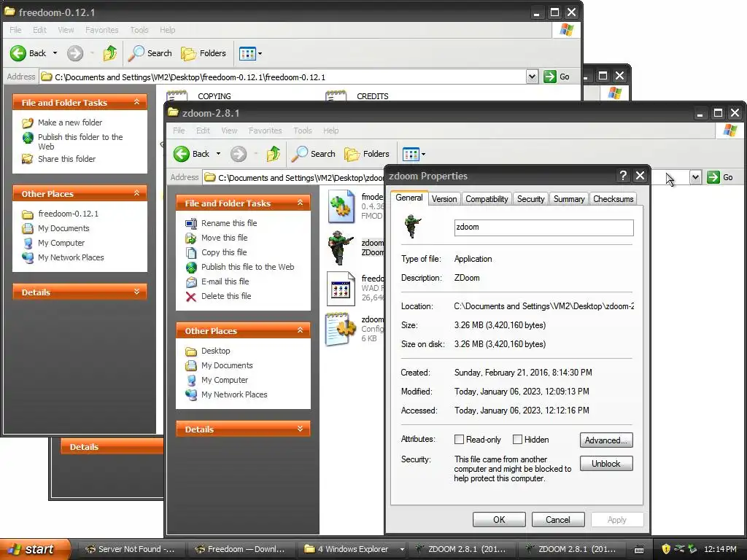Click Up folder icon in zdoom-2.8.1 toolbar
Image resolution: width=747 pixels, height=560 pixels.
[x=274, y=154]
